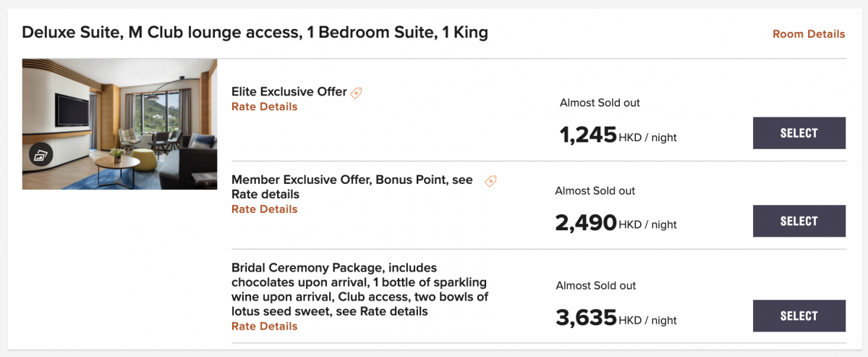868x357 pixels.
Task: Select the 3,635 HKD Bridal package rate
Action: pyautogui.click(x=799, y=316)
